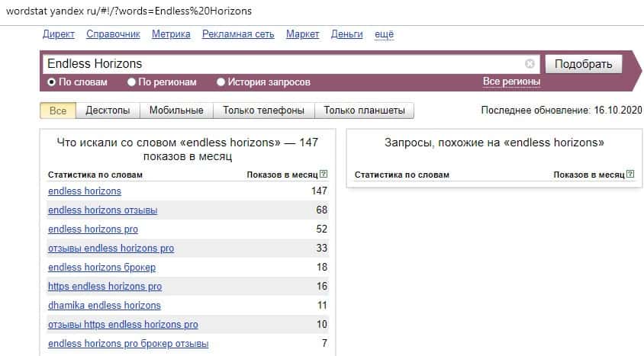Select the Только телефоны tab
Viewport: 644px width, 356px height.
point(263,111)
